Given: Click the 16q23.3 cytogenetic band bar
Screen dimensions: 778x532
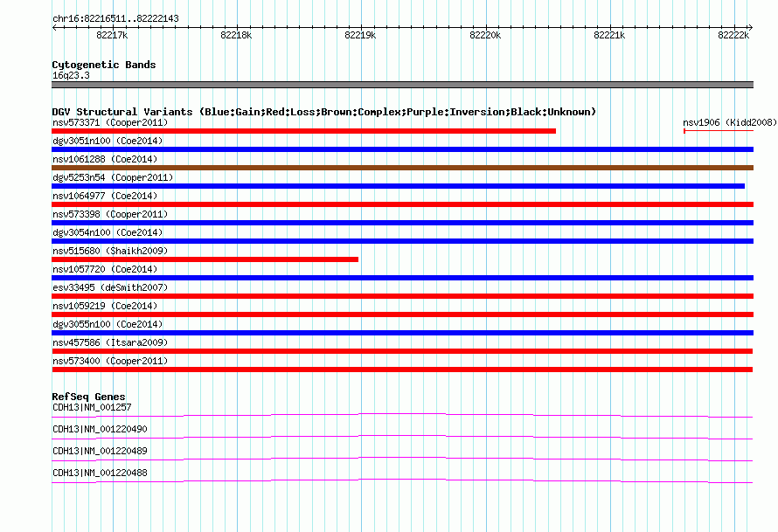Looking at the screenshot, I should [x=402, y=85].
